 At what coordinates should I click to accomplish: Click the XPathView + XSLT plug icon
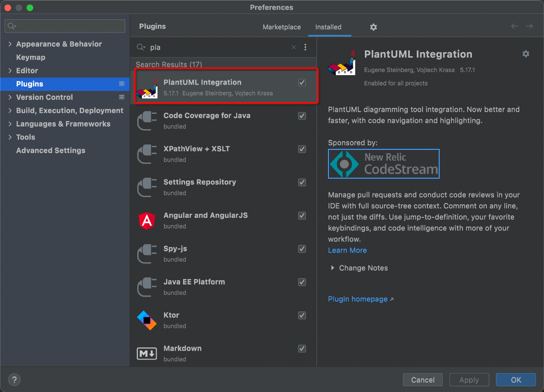(x=147, y=154)
